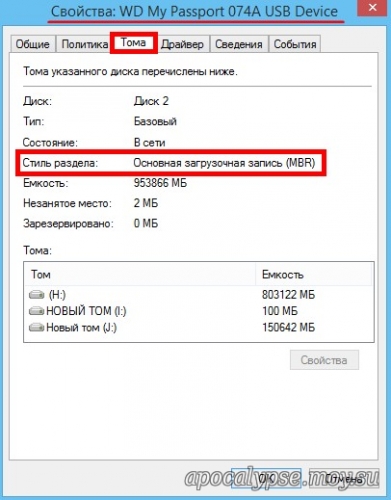Open the Драйвер tab
The width and height of the screenshot is (391, 500).
[x=182, y=44]
